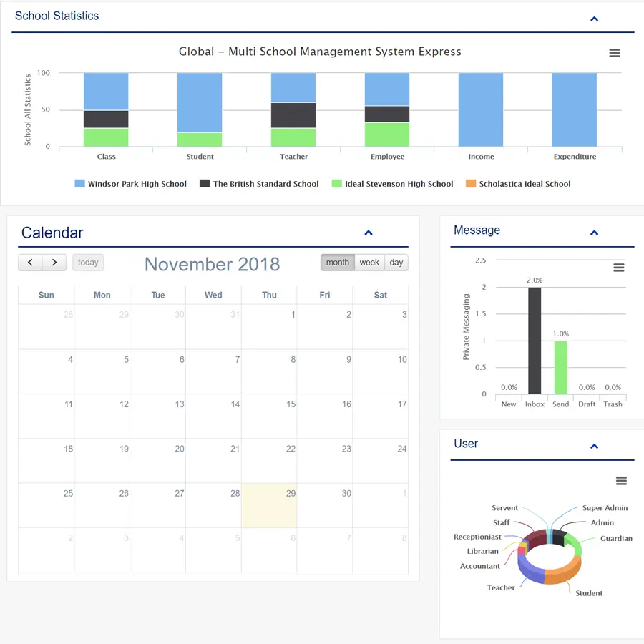The width and height of the screenshot is (644, 644).
Task: Go to next month in Calendar
Action: (54, 263)
